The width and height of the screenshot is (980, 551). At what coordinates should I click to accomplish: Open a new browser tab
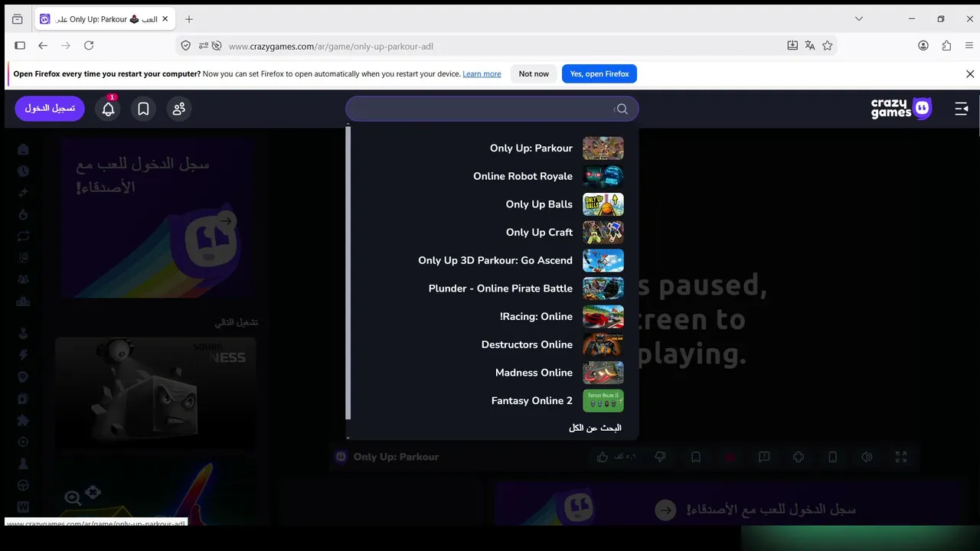click(x=189, y=19)
